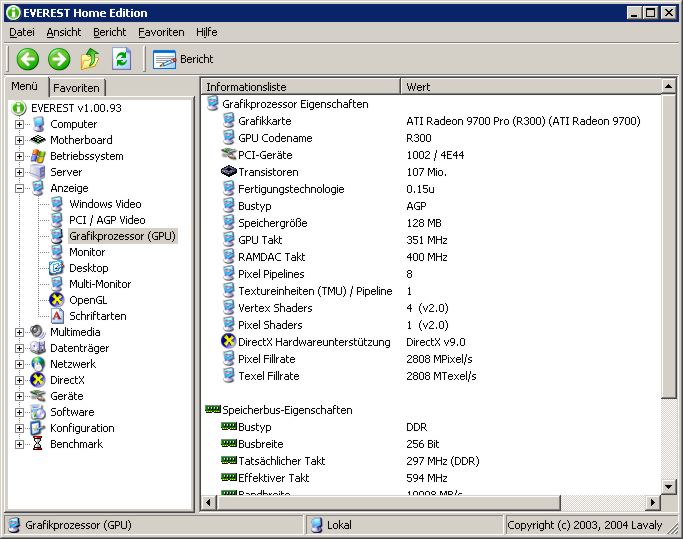This screenshot has width=683, height=539.
Task: Click the Betriebssystem Windows flag icon
Action: 38,156
